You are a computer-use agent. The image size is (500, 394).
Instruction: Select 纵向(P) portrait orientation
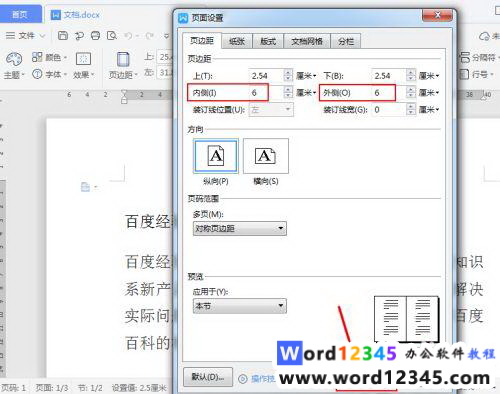[216, 156]
